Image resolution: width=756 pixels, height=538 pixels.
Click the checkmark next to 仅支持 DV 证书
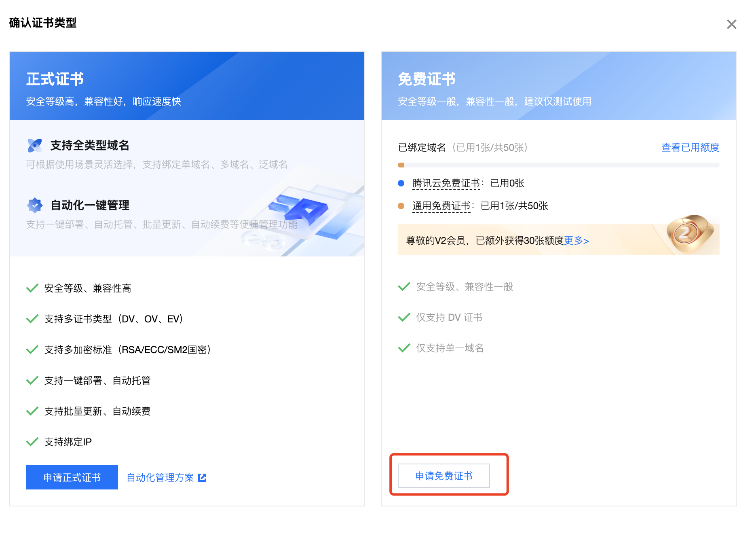click(x=404, y=317)
